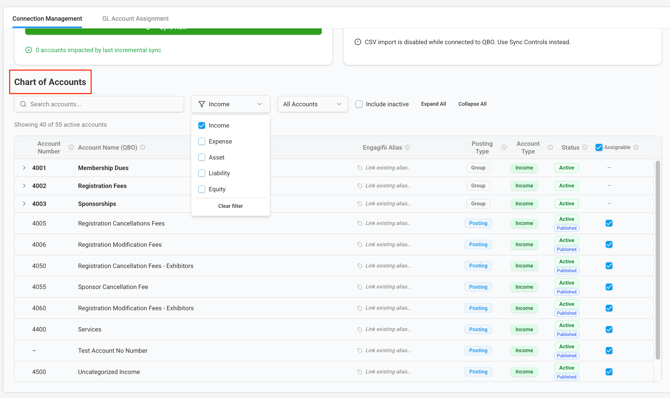
Task: Check the Liability filter option
Action: coord(202,173)
